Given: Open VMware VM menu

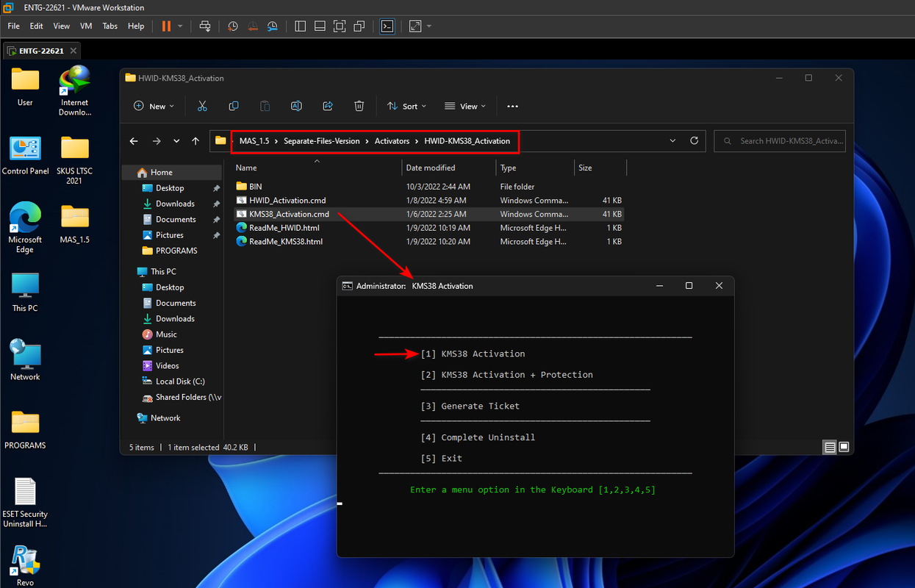Looking at the screenshot, I should tap(86, 26).
